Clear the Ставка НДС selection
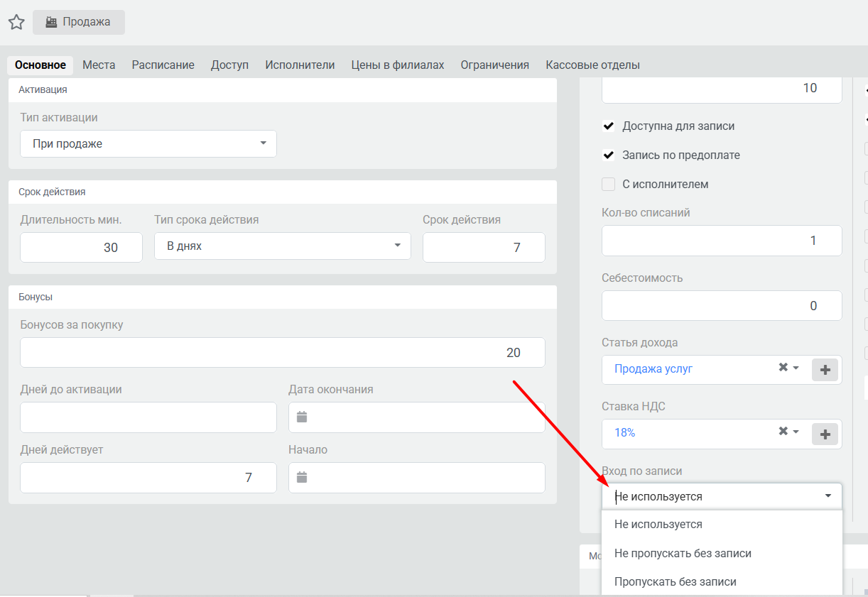This screenshot has width=868, height=597. coord(783,432)
